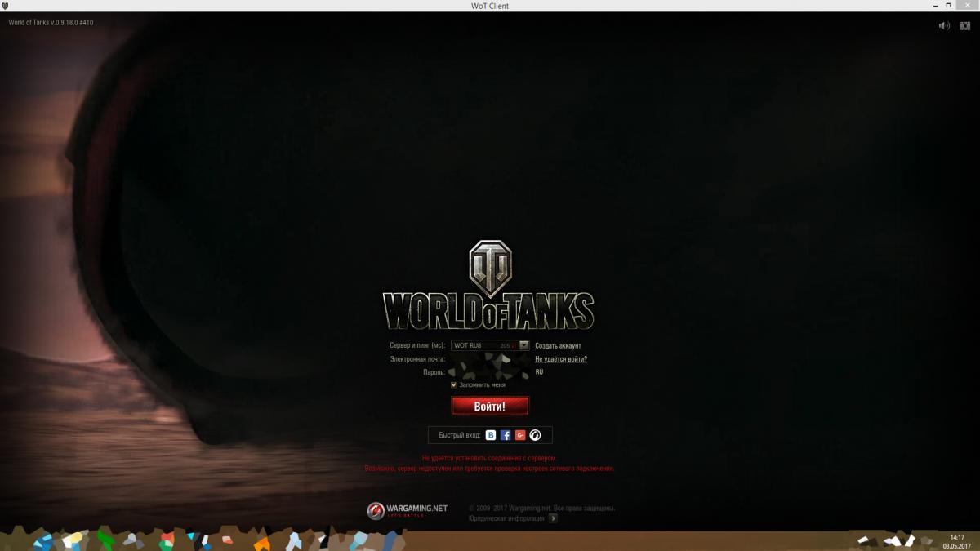Open the WOT RU8 server dropdown
Image resolution: width=980 pixels, height=551 pixels.
coord(490,345)
